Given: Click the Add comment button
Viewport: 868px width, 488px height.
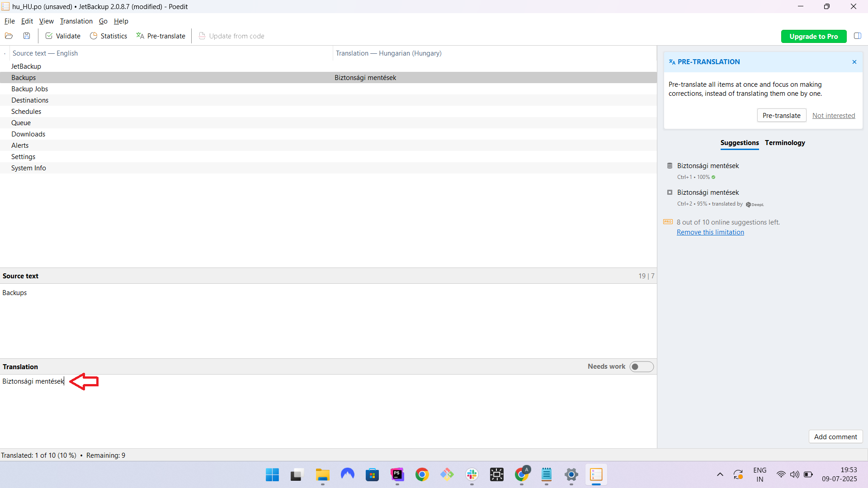Looking at the screenshot, I should [835, 437].
